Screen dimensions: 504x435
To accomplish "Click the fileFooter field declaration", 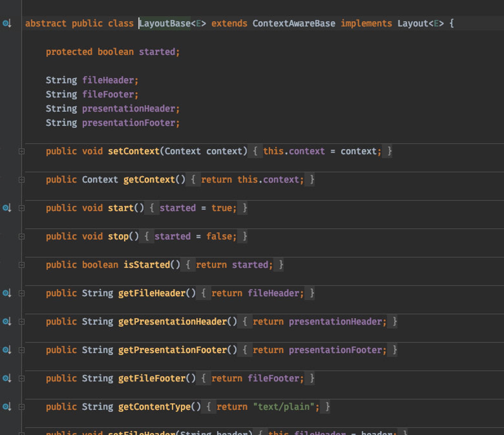I will coord(108,94).
